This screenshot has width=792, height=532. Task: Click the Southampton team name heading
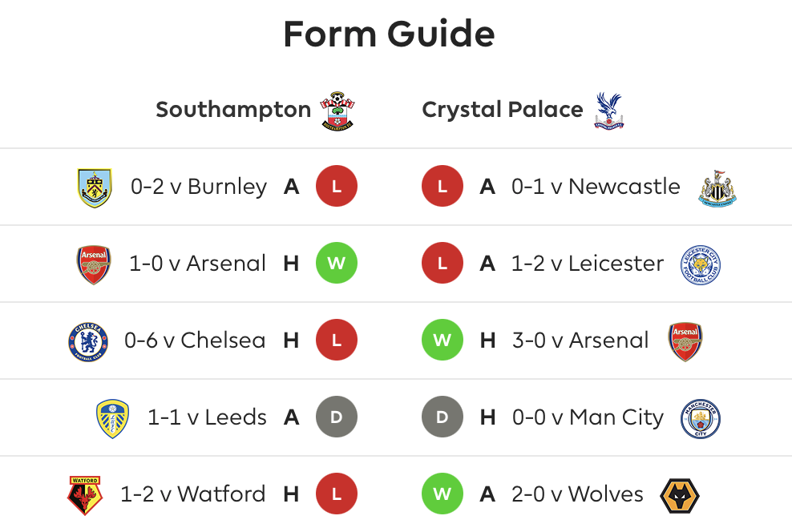[x=233, y=110]
